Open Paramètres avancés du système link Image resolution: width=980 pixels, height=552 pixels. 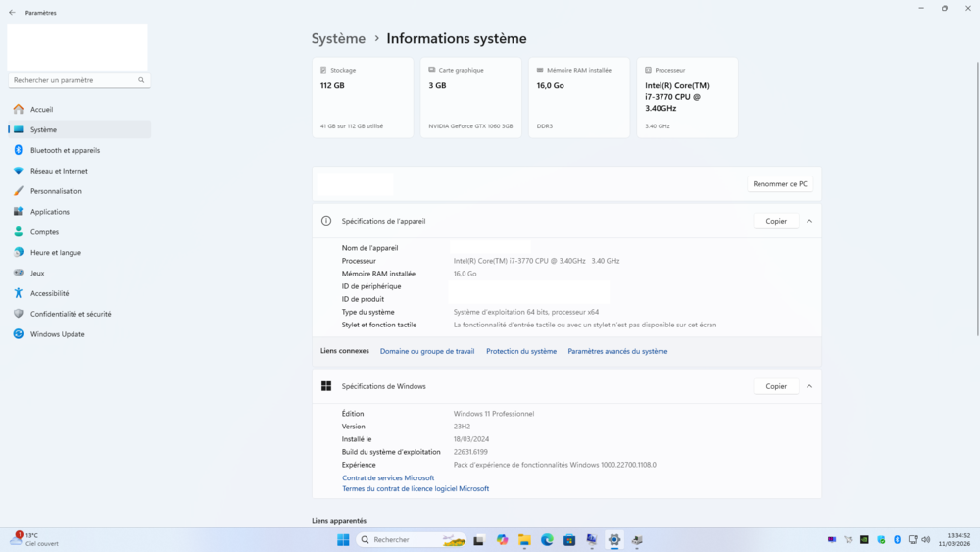617,351
